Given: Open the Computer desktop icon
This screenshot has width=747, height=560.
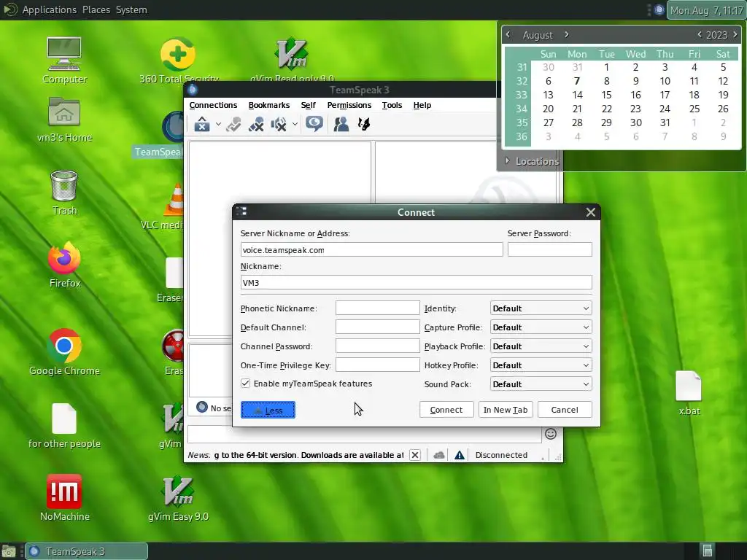Looking at the screenshot, I should click(x=64, y=61).
